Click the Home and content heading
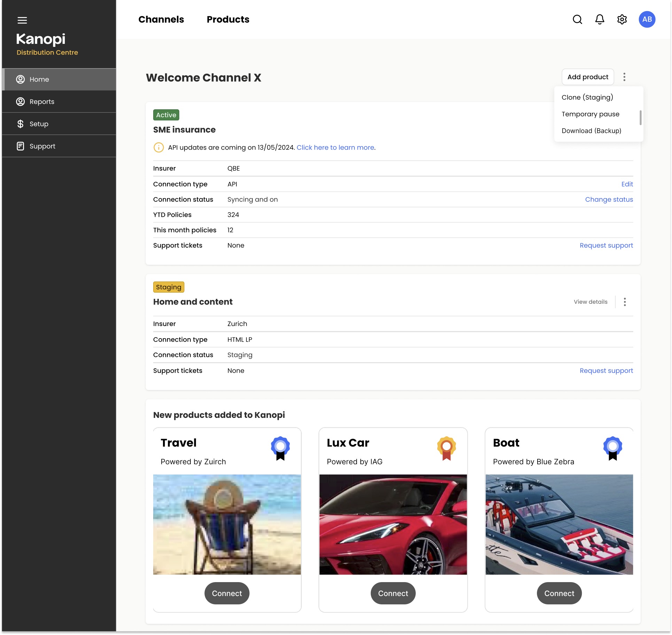 [x=193, y=302]
